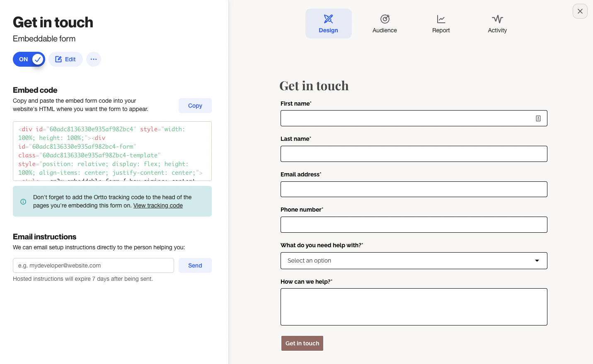This screenshot has height=364, width=593.
Task: Click the Phone number input field
Action: (x=414, y=225)
